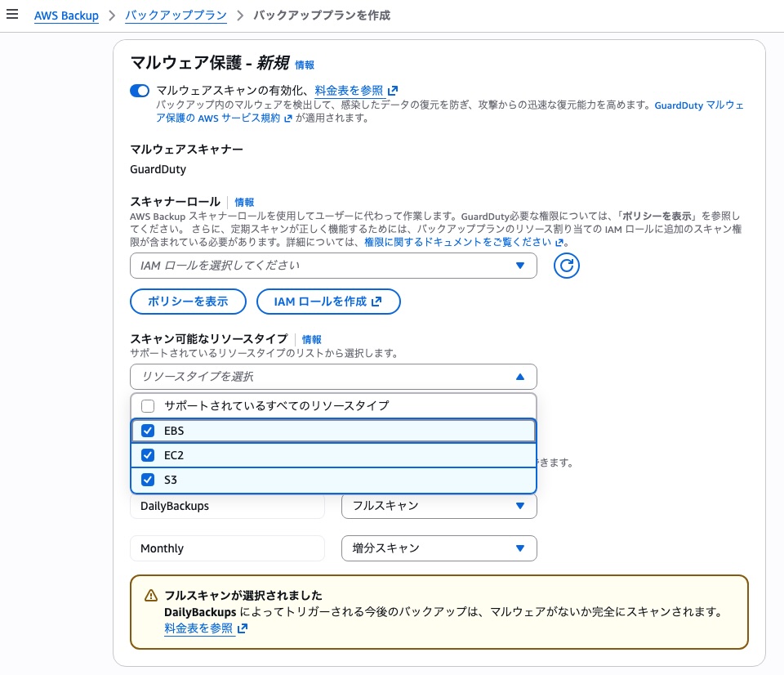Click the refresh IAM roles icon
The width and height of the screenshot is (784, 675).
coord(566,266)
